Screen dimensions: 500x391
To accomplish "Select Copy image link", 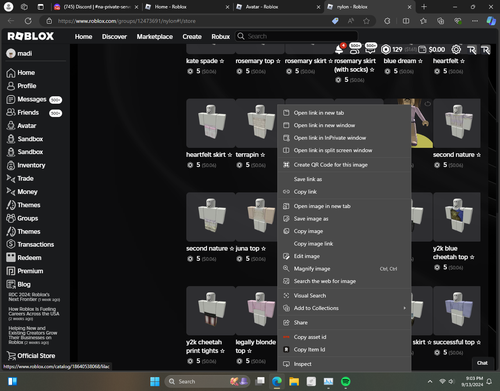I will (x=344, y=244).
